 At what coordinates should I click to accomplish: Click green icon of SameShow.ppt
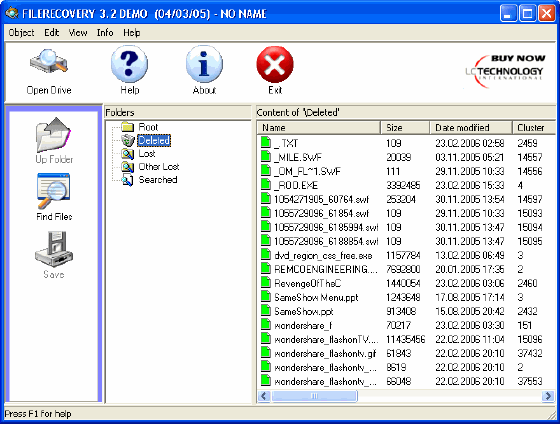(x=265, y=311)
